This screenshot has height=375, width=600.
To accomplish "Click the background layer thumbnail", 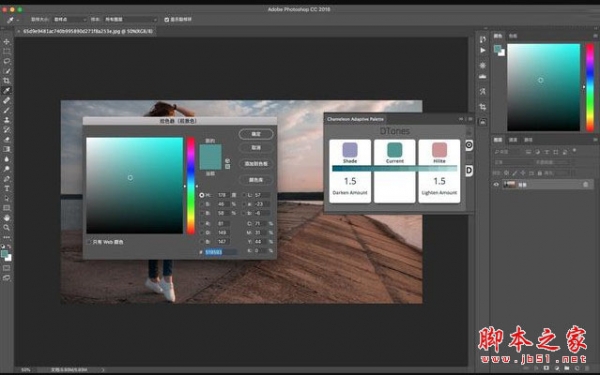I will point(509,184).
